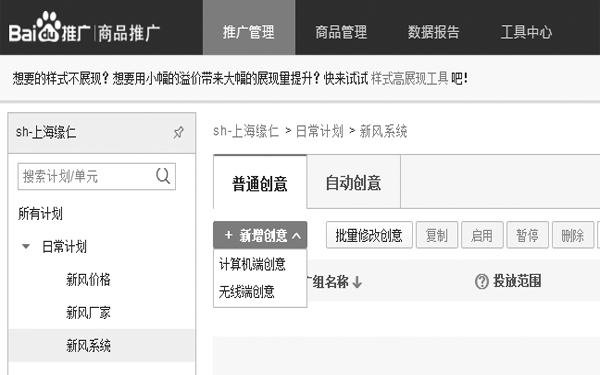Click the 删除 button

[573, 235]
